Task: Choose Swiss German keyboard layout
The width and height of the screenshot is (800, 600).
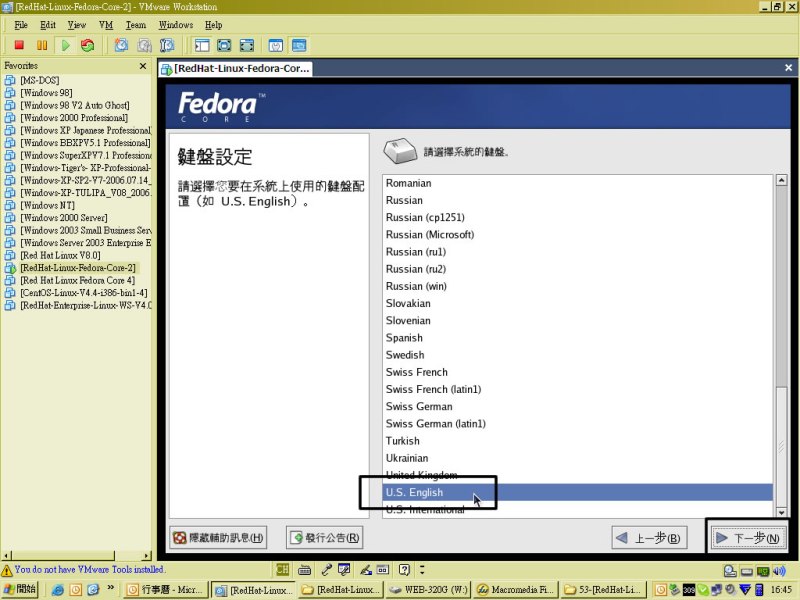Action: [x=578, y=407]
